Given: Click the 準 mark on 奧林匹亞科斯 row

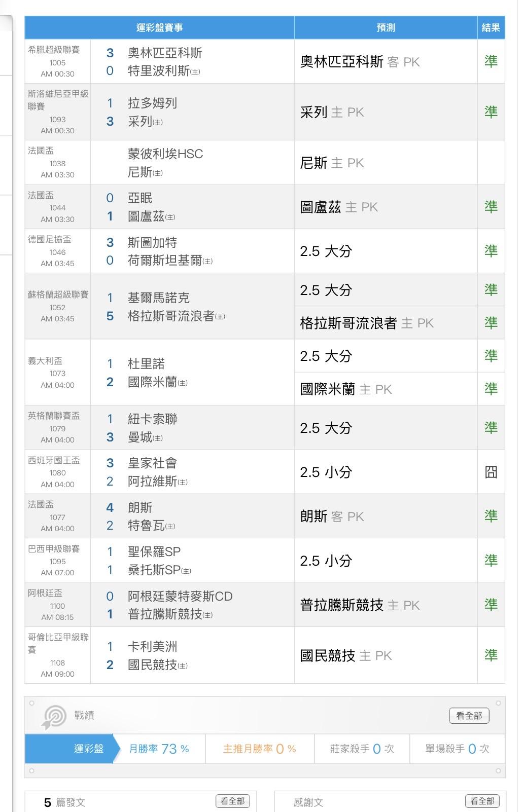Looking at the screenshot, I should coord(491,61).
